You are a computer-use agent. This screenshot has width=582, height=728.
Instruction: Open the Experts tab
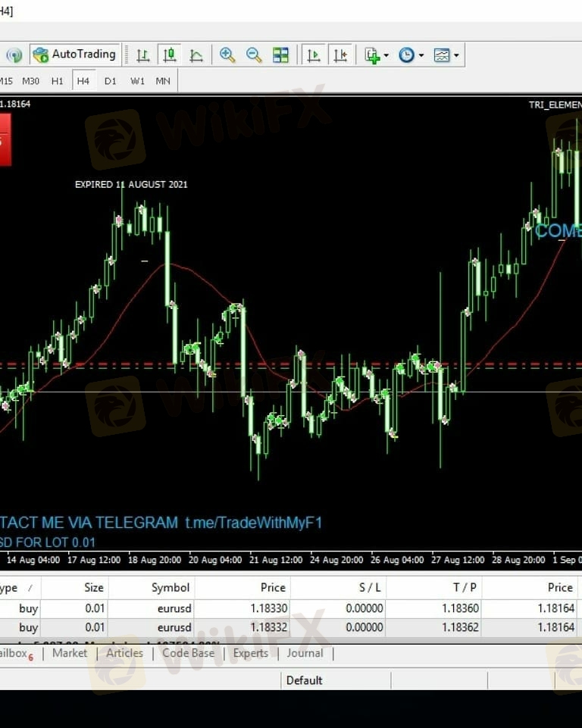(250, 653)
